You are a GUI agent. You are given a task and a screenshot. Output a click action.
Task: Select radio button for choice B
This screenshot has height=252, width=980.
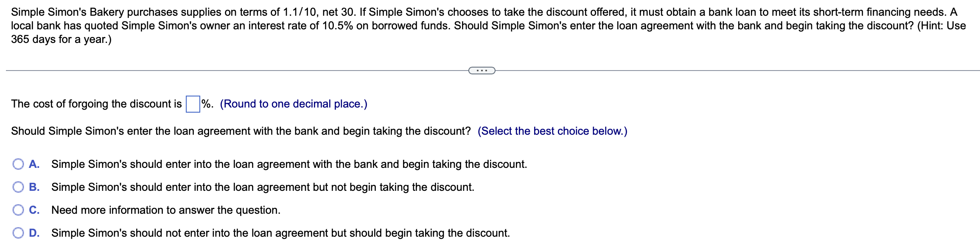click(x=18, y=187)
